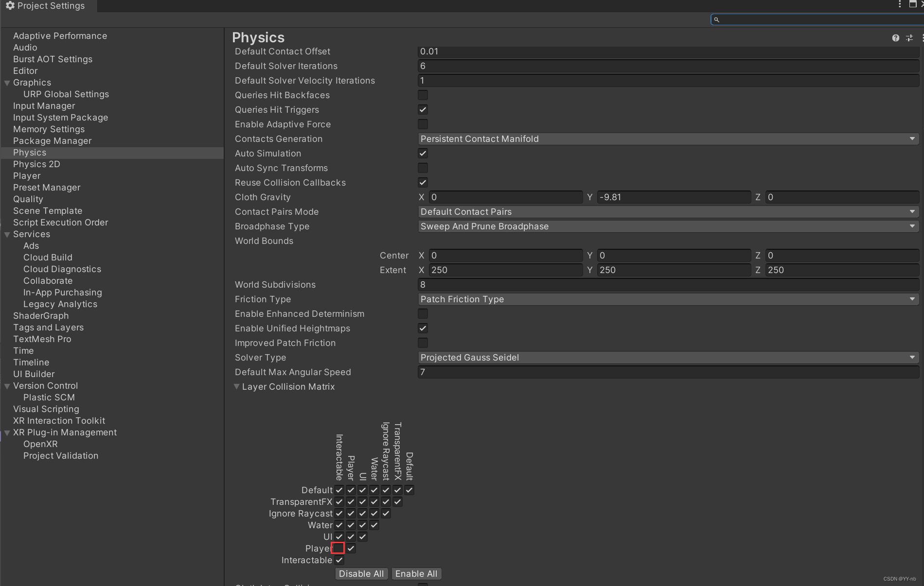The image size is (924, 586).
Task: Edit World Bounds Center Z field
Action: 842,256
